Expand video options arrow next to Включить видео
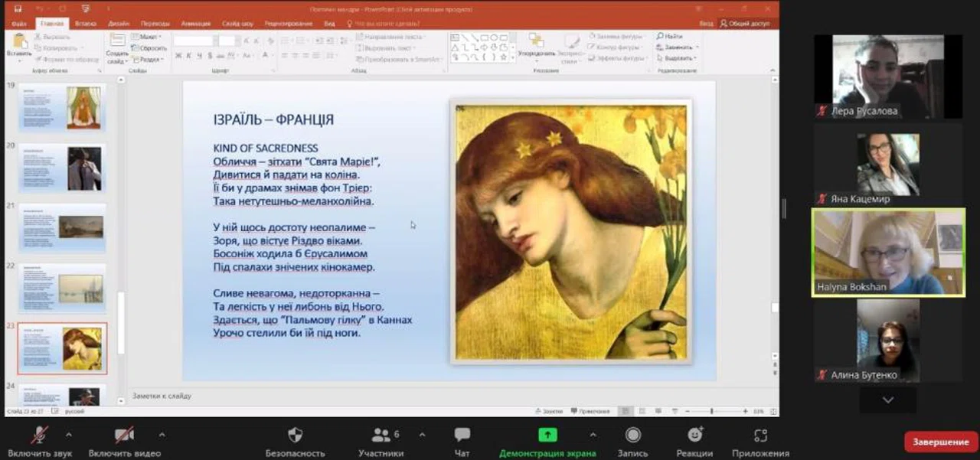Image resolution: width=980 pixels, height=460 pixels. tap(162, 434)
